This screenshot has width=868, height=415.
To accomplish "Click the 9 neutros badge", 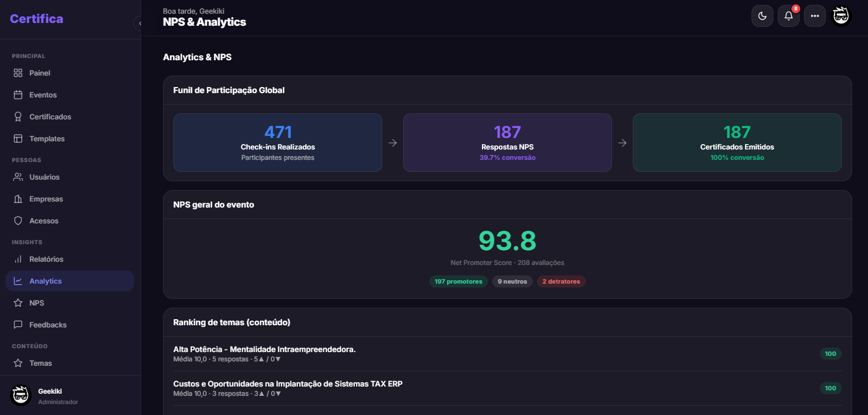I will pyautogui.click(x=512, y=281).
